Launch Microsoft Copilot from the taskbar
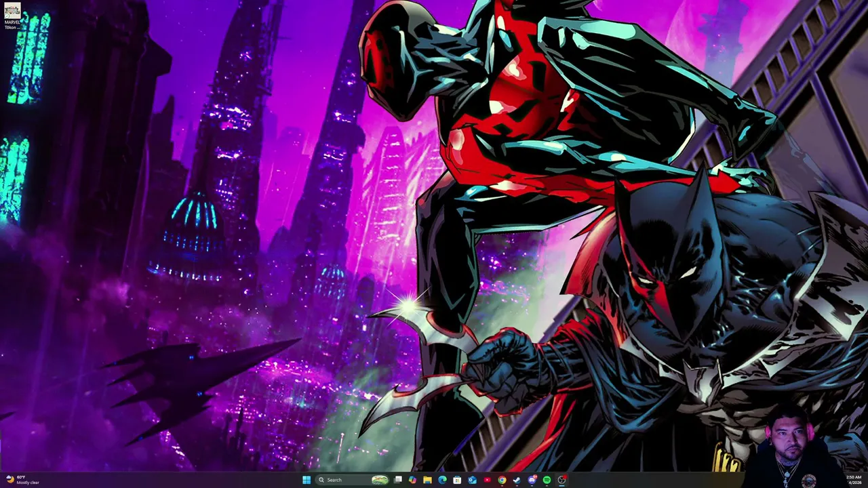Image resolution: width=868 pixels, height=488 pixels. (x=412, y=480)
